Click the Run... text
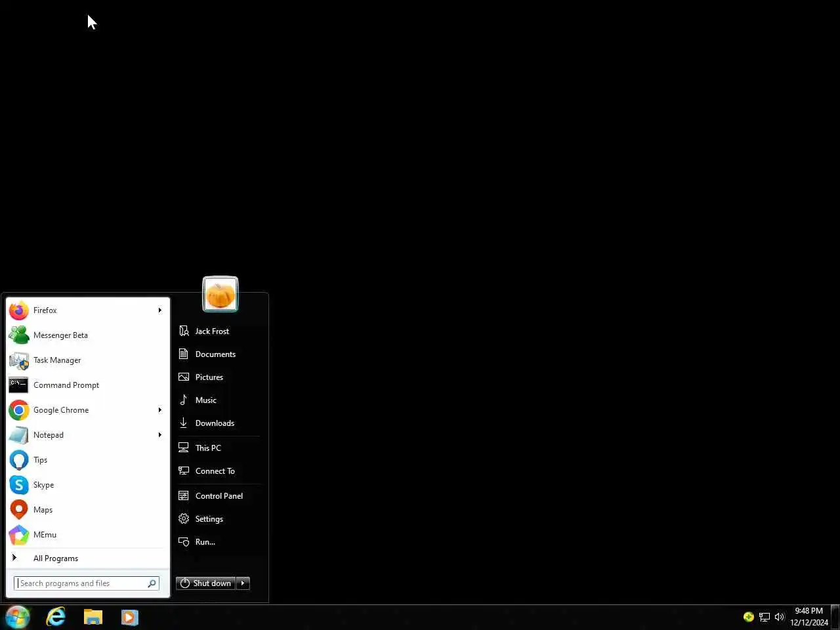The image size is (840, 630). pyautogui.click(x=205, y=542)
